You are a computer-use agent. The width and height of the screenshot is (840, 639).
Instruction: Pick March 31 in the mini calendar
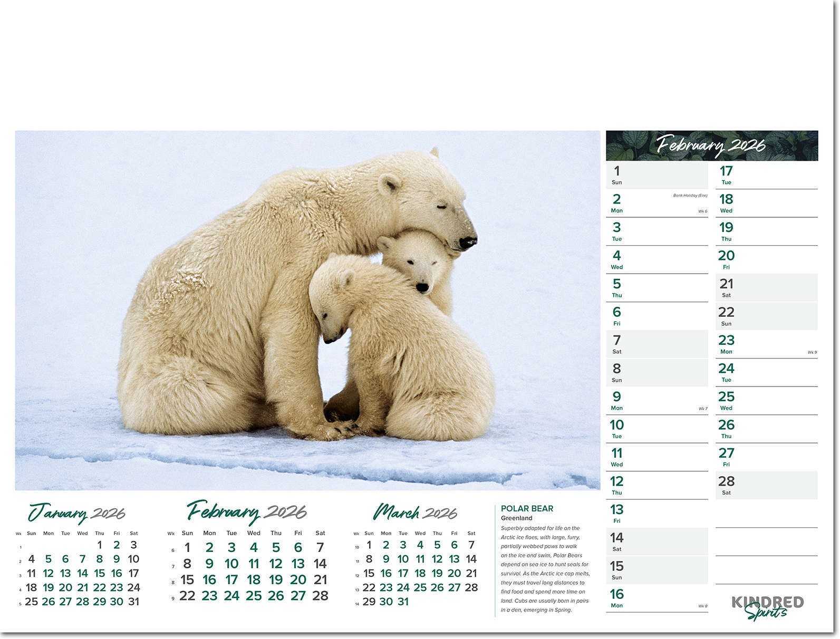403,602
